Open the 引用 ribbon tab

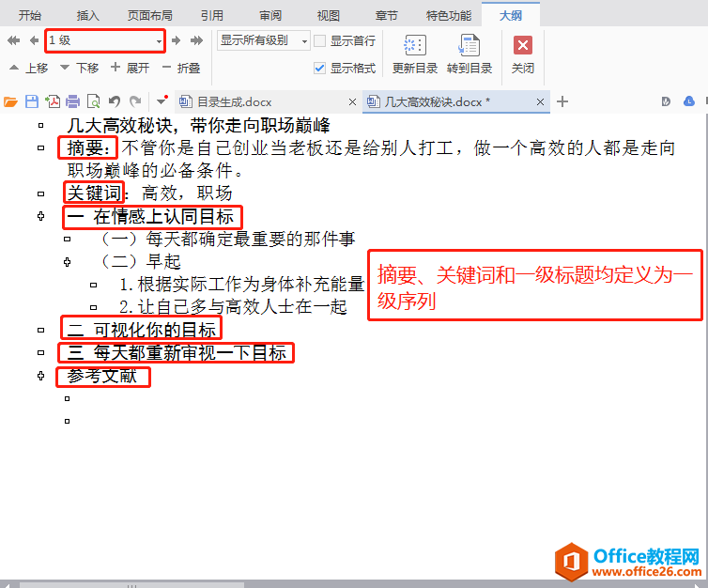(212, 16)
